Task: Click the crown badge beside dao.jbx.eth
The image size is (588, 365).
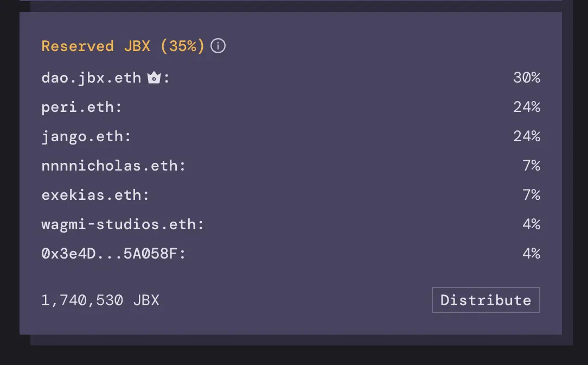Action: [x=155, y=77]
